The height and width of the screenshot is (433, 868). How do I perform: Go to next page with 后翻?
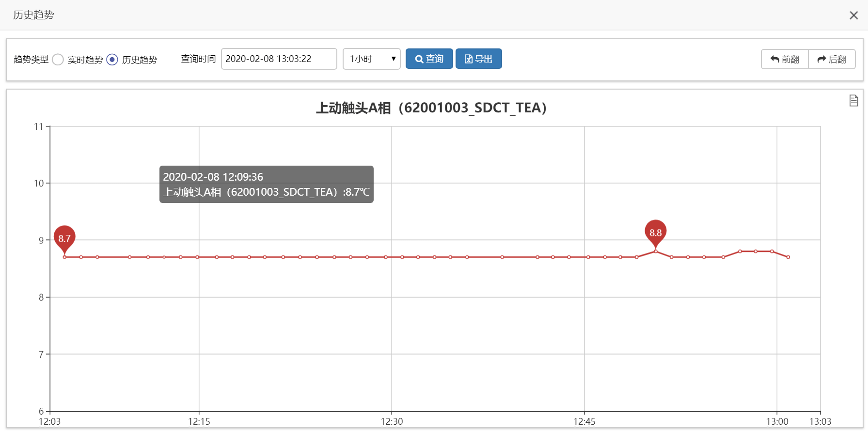click(x=832, y=59)
